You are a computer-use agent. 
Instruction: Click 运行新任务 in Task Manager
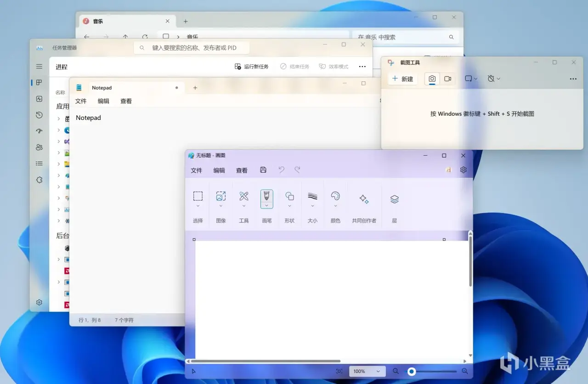point(251,67)
